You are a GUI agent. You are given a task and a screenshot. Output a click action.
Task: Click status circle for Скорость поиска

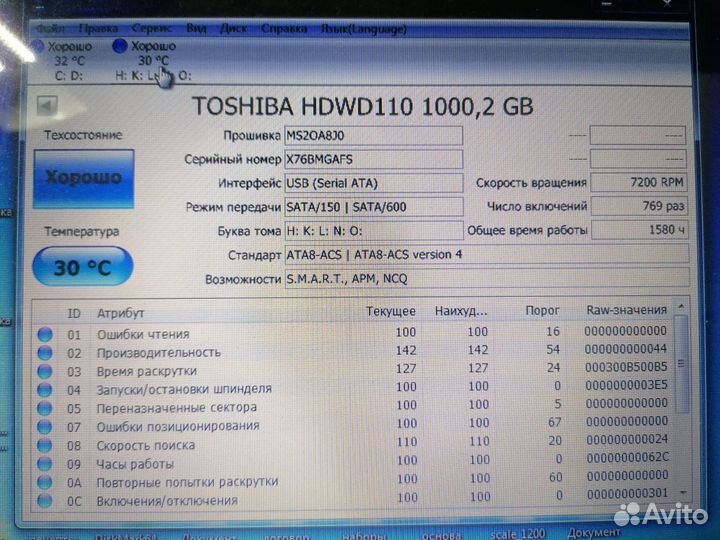click(x=45, y=445)
